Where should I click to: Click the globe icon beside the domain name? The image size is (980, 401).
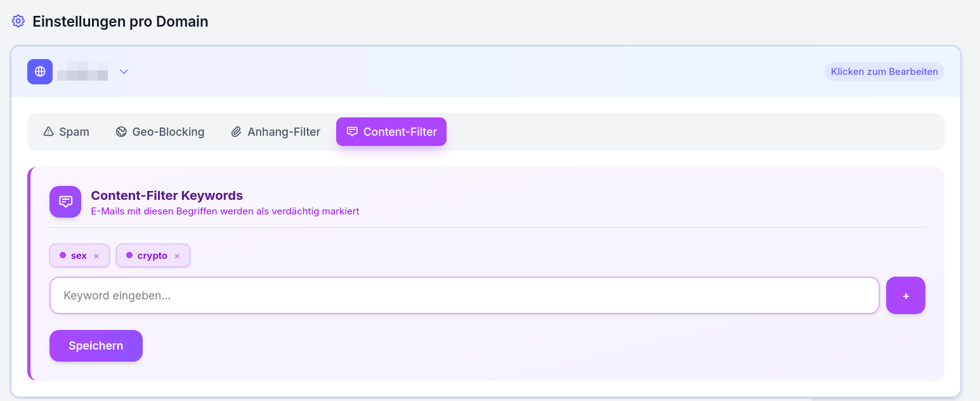(x=39, y=72)
